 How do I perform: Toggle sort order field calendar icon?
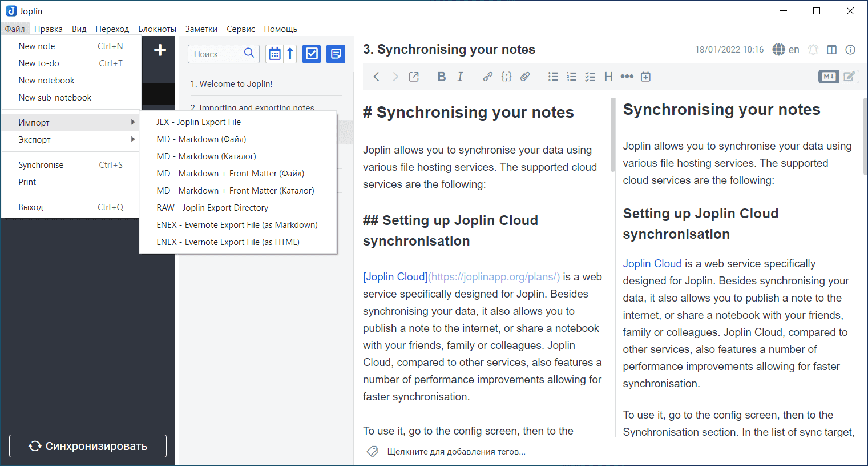pyautogui.click(x=274, y=54)
